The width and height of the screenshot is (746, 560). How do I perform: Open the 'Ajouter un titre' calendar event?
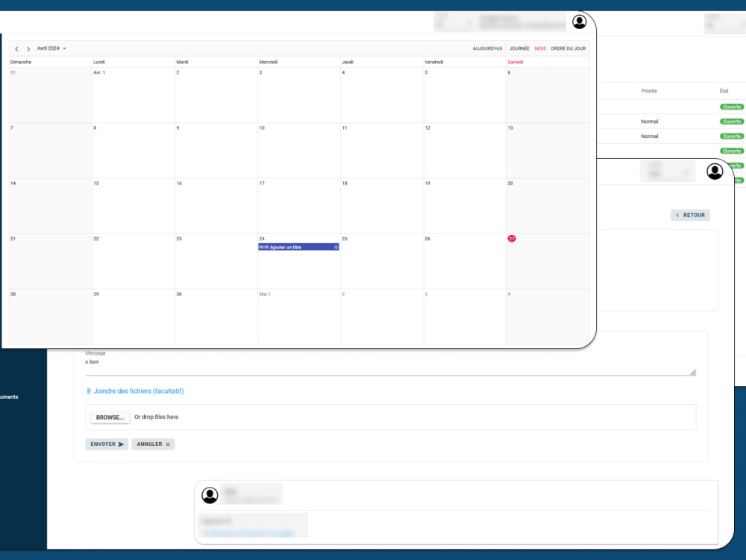click(x=298, y=248)
